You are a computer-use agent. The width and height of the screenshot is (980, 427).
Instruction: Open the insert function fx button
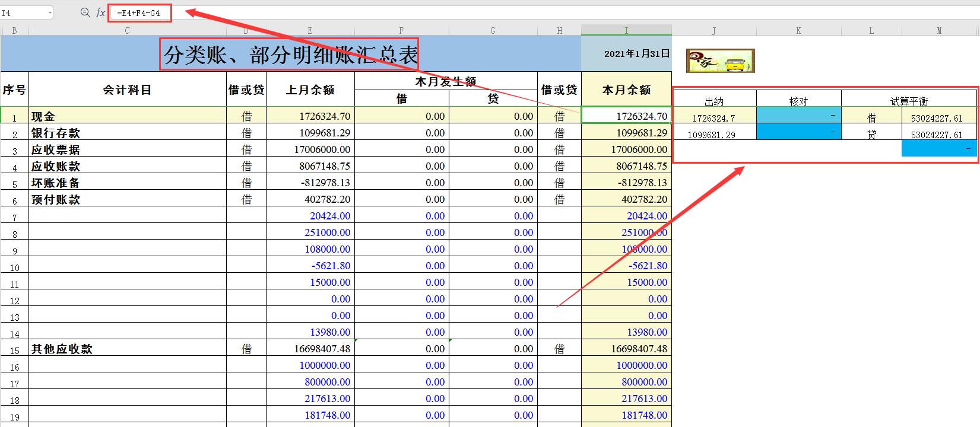[x=100, y=12]
